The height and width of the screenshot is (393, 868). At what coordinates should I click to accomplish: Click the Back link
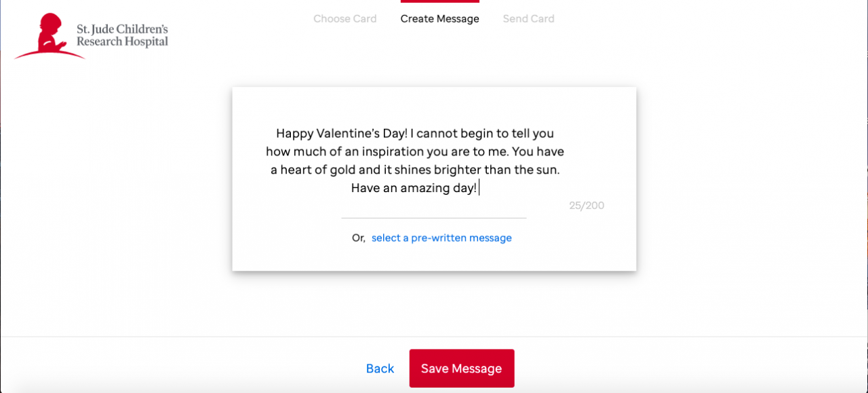[x=380, y=369]
